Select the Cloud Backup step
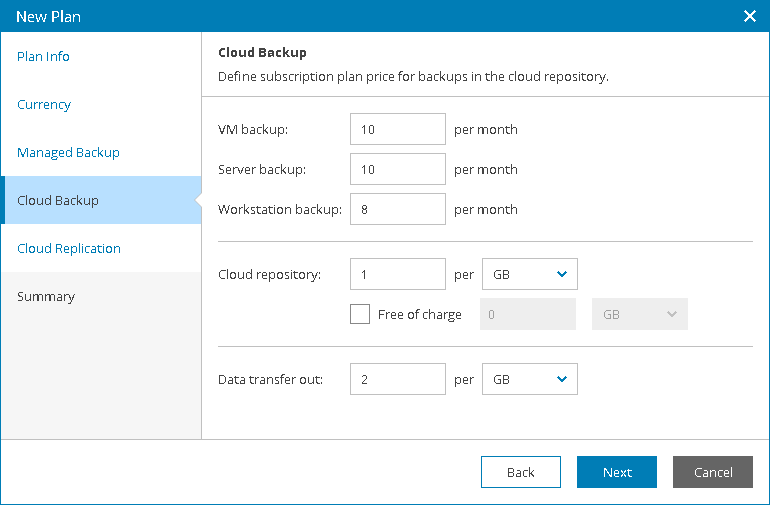 (101, 200)
